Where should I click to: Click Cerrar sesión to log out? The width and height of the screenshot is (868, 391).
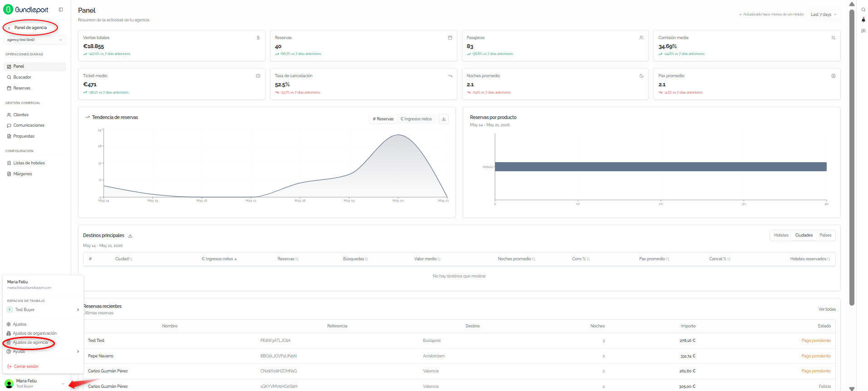[x=26, y=366]
